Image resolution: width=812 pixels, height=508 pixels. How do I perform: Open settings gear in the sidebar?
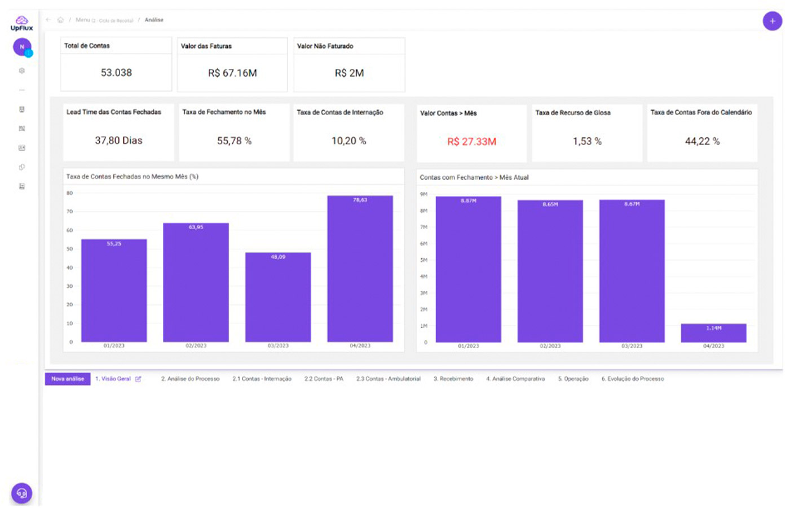click(x=22, y=71)
